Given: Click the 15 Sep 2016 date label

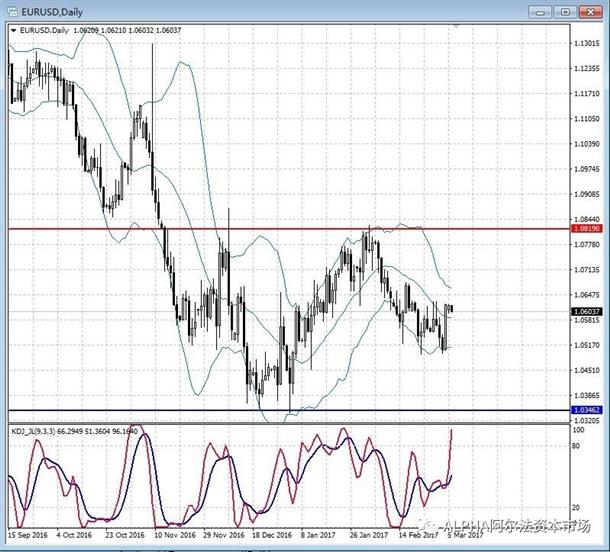Looking at the screenshot, I should coord(28,535).
